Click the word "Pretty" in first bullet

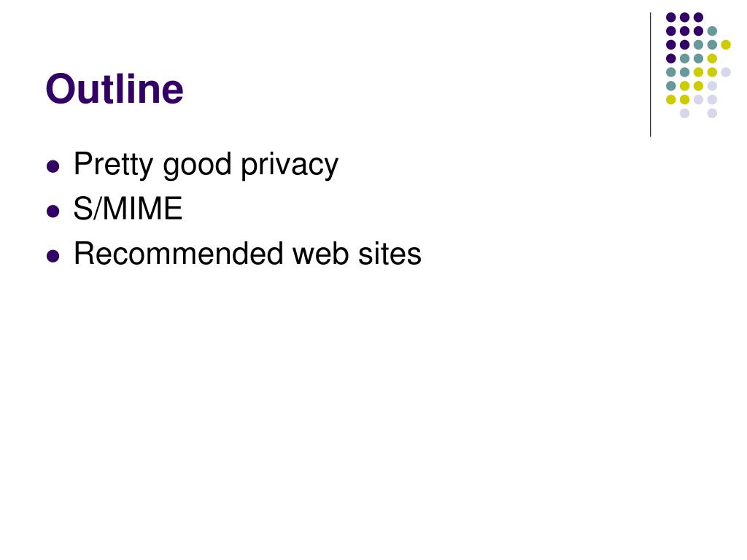coord(113,165)
